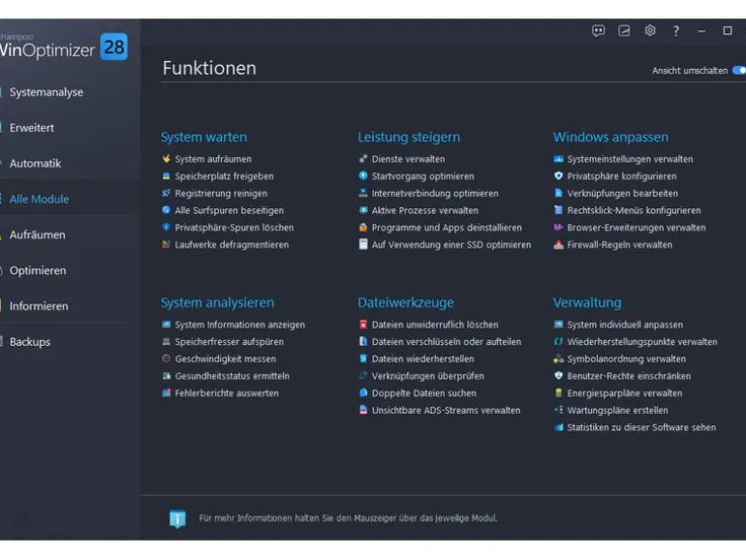
Task: Open the Systemanalyse sidebar section
Action: pyautogui.click(x=47, y=92)
